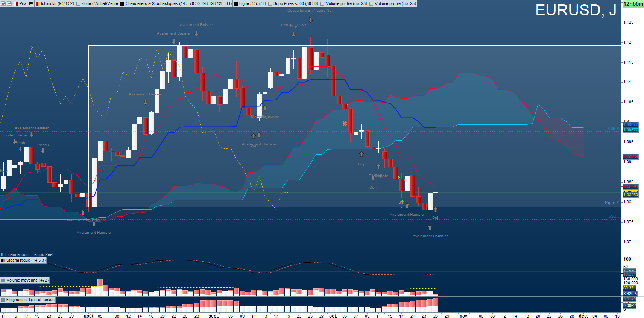Open the indicator list icon beside Prix
Image resolution: width=644 pixels, height=318 pixels.
[31, 3]
